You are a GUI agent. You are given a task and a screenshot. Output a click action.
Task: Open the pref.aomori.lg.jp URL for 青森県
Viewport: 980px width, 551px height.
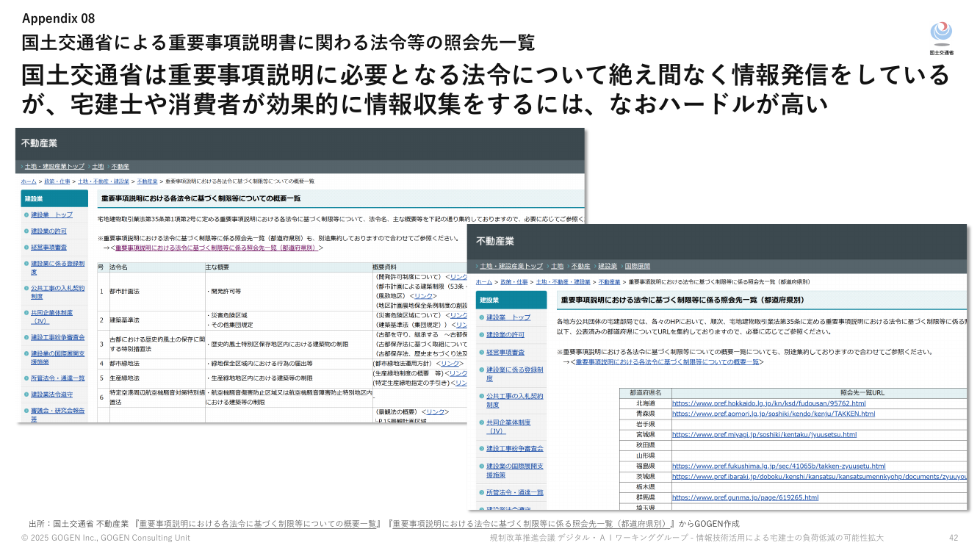(x=774, y=414)
